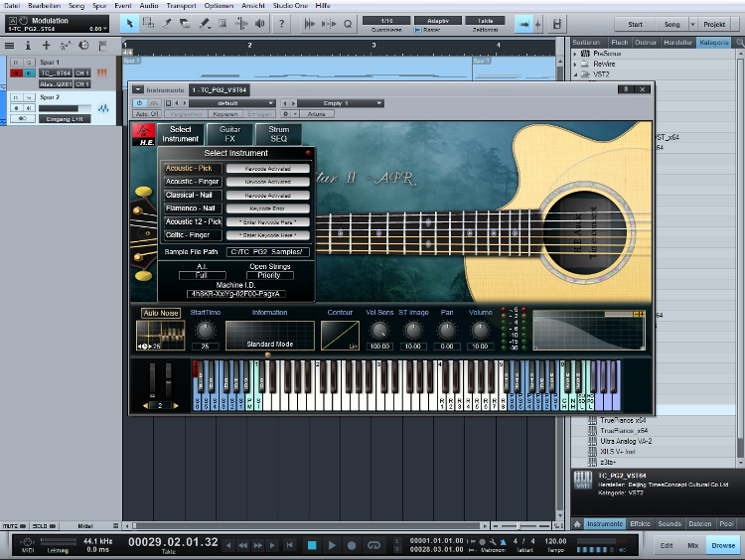
Task: Open the Empty 1 program dropdown
Action: tap(340, 103)
